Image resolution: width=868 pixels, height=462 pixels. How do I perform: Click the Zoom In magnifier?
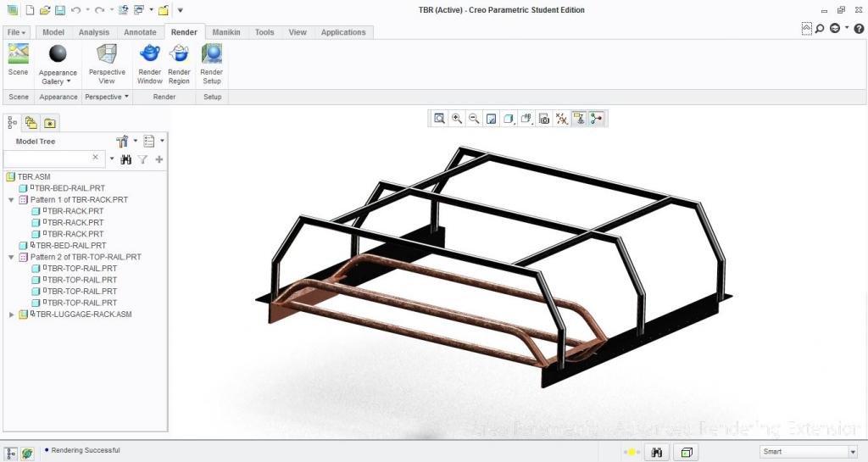457,119
